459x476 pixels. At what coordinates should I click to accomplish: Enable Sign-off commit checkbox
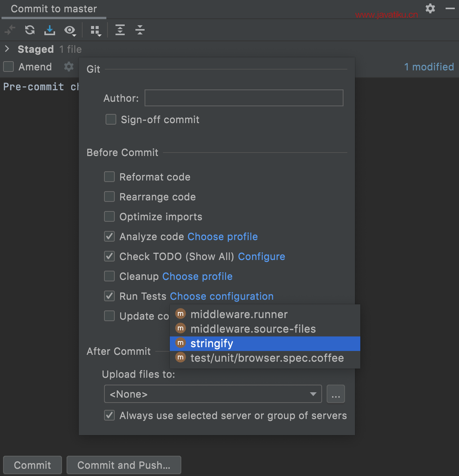click(111, 119)
